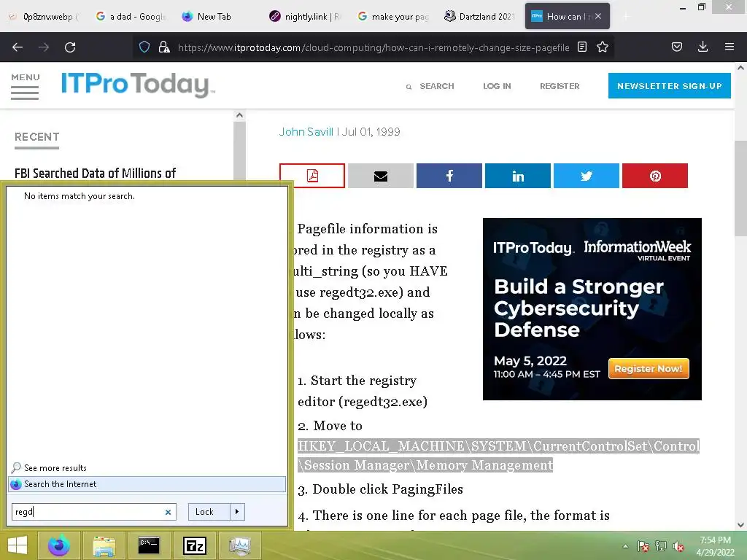Show hidden system tray icons
The height and width of the screenshot is (560, 747).
tap(625, 546)
